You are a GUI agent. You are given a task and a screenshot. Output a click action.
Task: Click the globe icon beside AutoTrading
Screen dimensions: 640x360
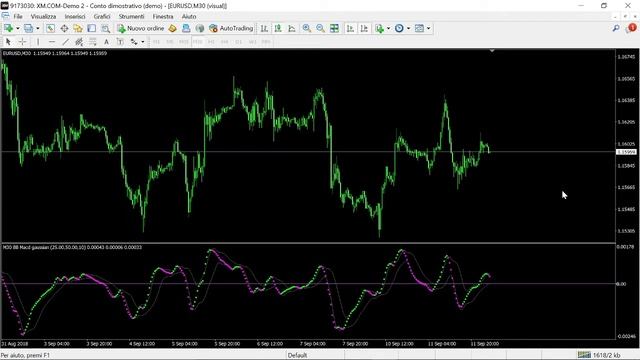(x=200, y=28)
